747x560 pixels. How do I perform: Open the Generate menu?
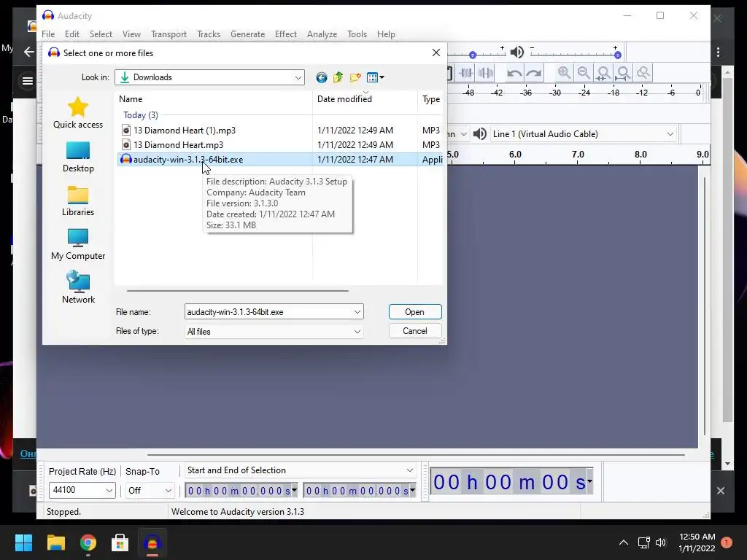click(x=248, y=34)
